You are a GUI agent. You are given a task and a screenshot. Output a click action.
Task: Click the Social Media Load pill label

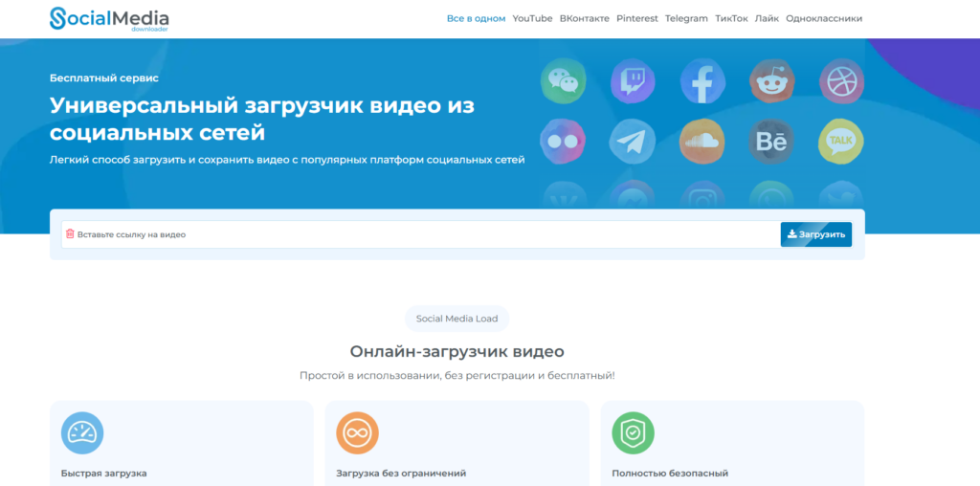click(457, 319)
